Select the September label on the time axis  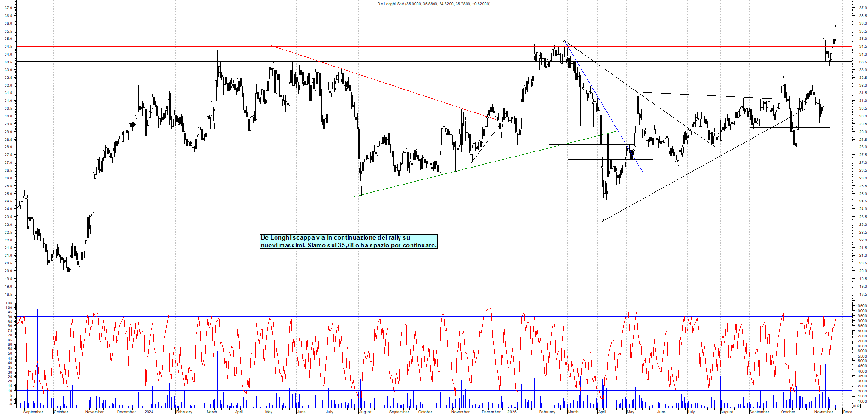point(32,412)
